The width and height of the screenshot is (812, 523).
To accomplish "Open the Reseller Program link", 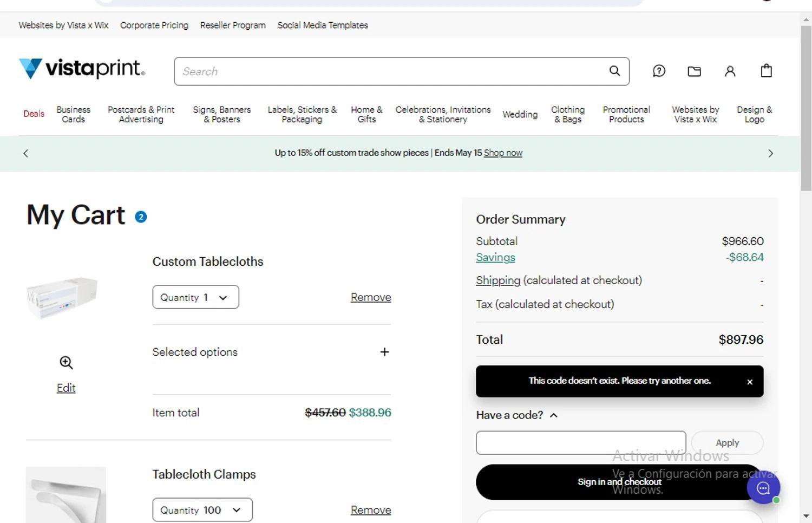I will [x=233, y=25].
